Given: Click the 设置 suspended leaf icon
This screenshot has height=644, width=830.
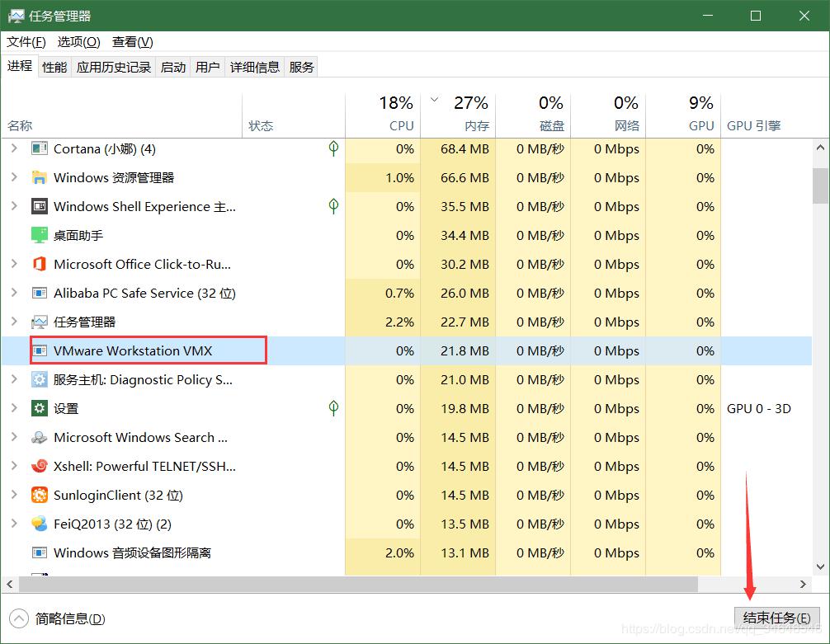Looking at the screenshot, I should click(x=333, y=408).
